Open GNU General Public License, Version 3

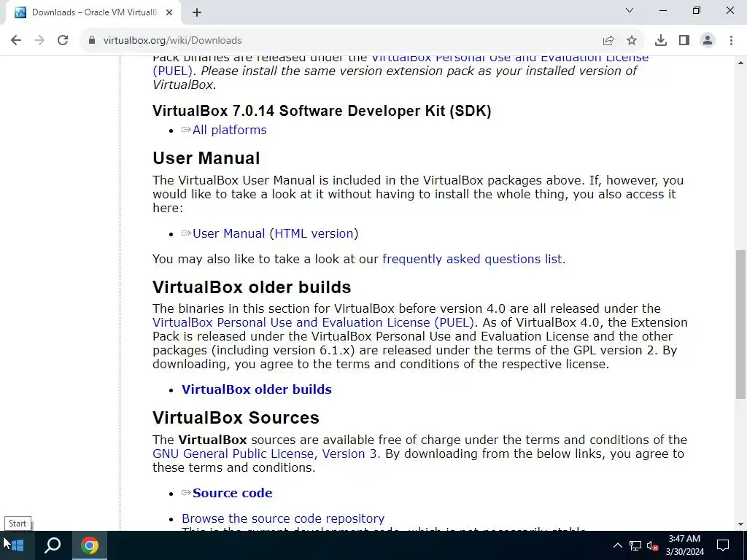(265, 454)
